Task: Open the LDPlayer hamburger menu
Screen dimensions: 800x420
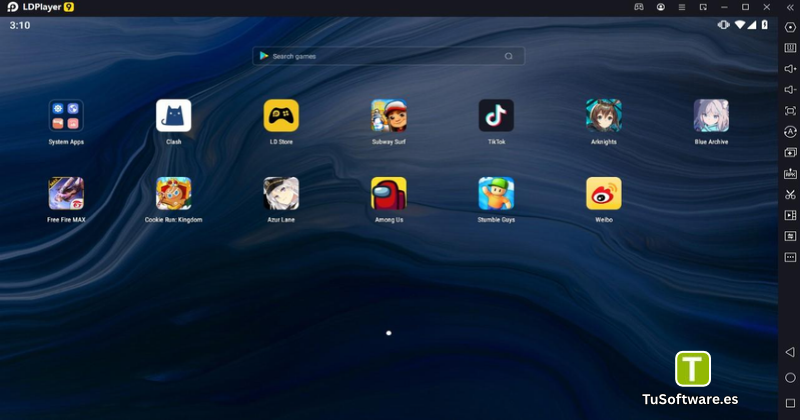Action: click(x=682, y=7)
